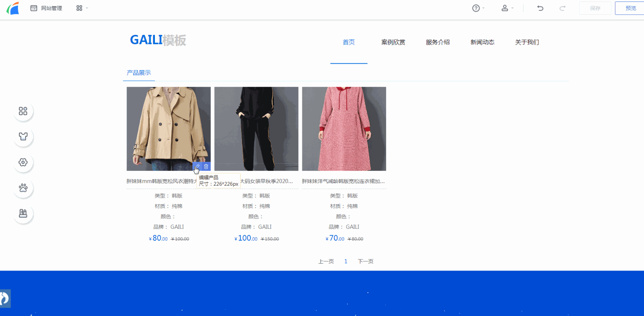This screenshot has width=644, height=316.
Task: Click the pink dress product thumbnail
Action: pyautogui.click(x=344, y=129)
